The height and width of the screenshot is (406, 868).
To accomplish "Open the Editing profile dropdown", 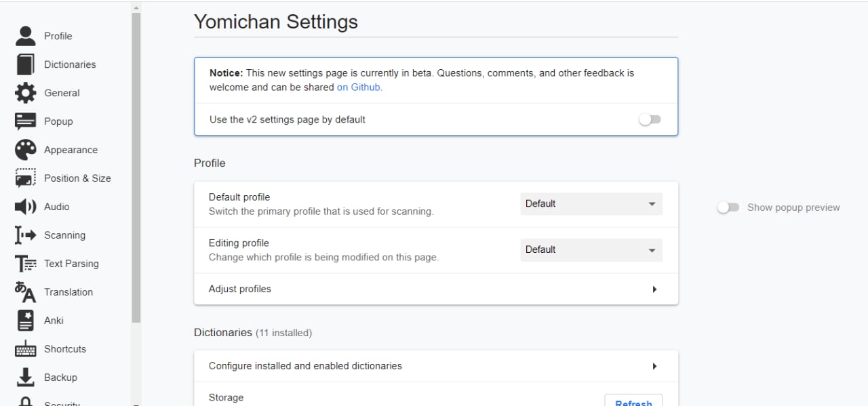I will (591, 249).
